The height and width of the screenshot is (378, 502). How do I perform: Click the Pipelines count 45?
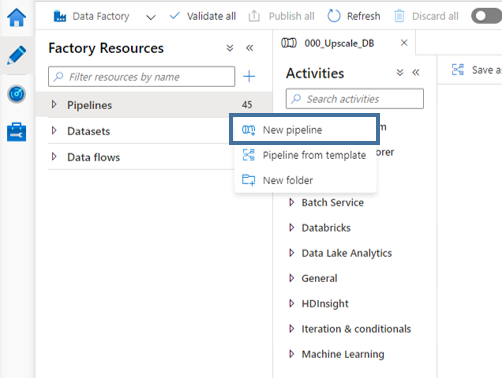[x=247, y=105]
